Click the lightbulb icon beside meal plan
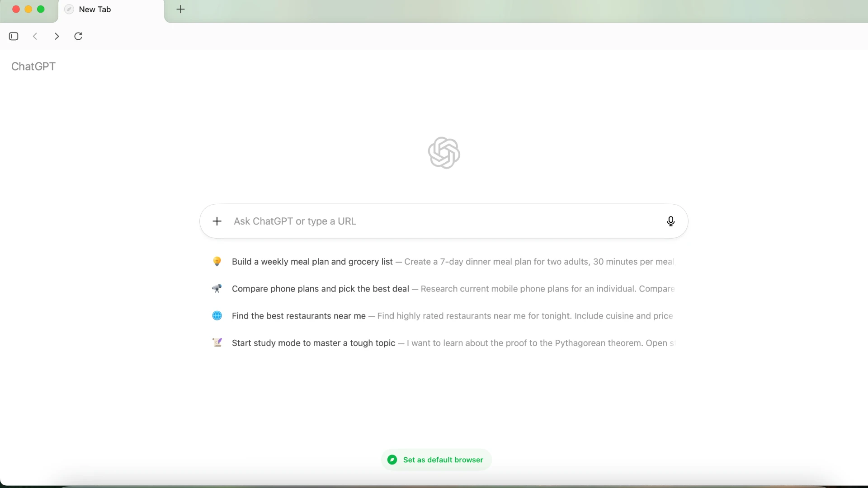Screen dimensions: 868x488 tap(217, 261)
